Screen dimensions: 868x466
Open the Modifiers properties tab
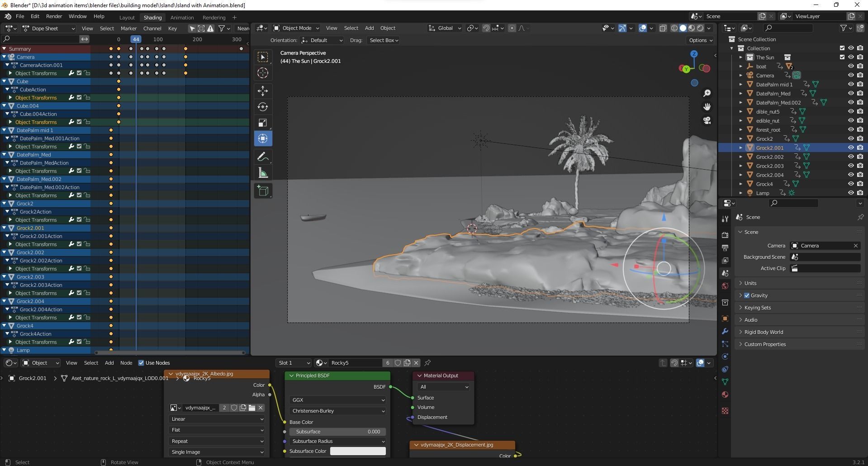pos(725,331)
